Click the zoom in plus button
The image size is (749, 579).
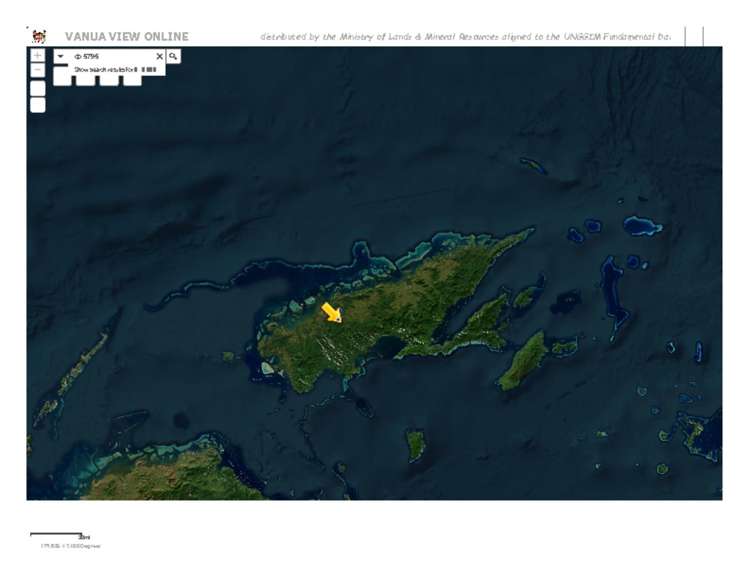[x=37, y=55]
